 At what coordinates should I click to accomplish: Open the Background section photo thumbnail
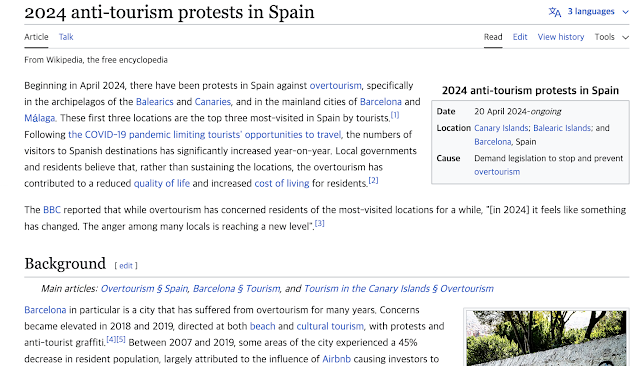546,338
